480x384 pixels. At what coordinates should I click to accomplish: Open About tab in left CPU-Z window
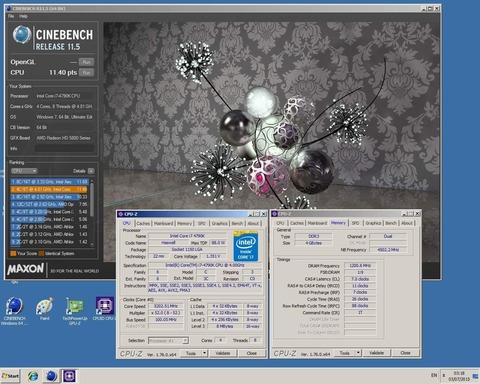[x=253, y=223]
